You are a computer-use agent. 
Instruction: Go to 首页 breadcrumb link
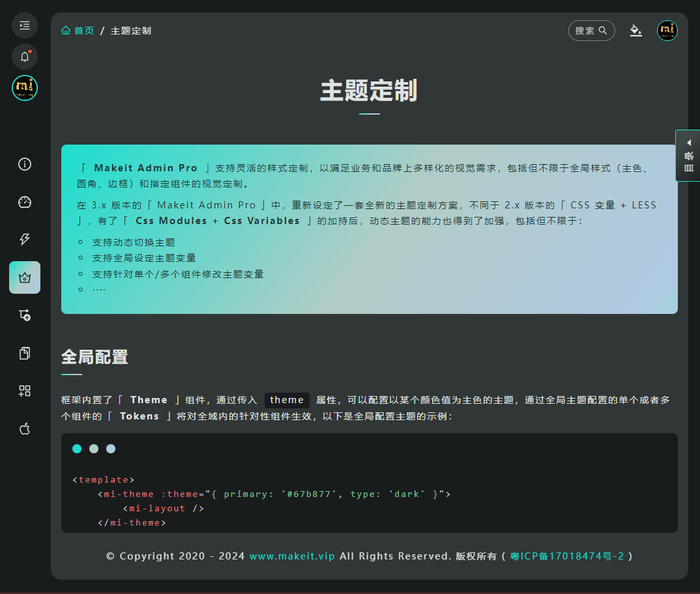pyautogui.click(x=84, y=31)
